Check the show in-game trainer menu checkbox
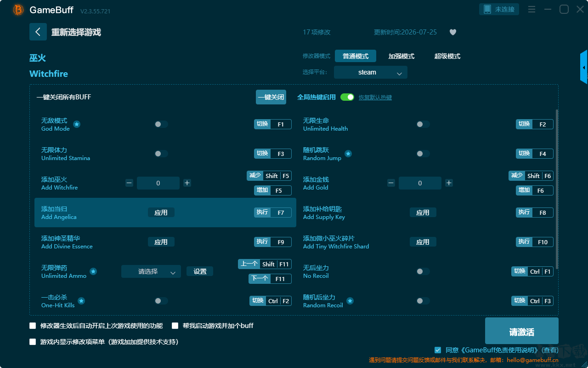 point(33,342)
